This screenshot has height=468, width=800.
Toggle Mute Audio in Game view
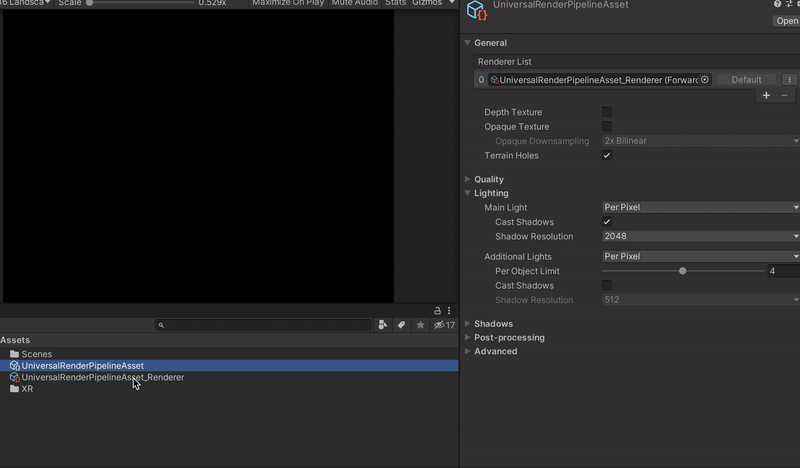pos(355,3)
